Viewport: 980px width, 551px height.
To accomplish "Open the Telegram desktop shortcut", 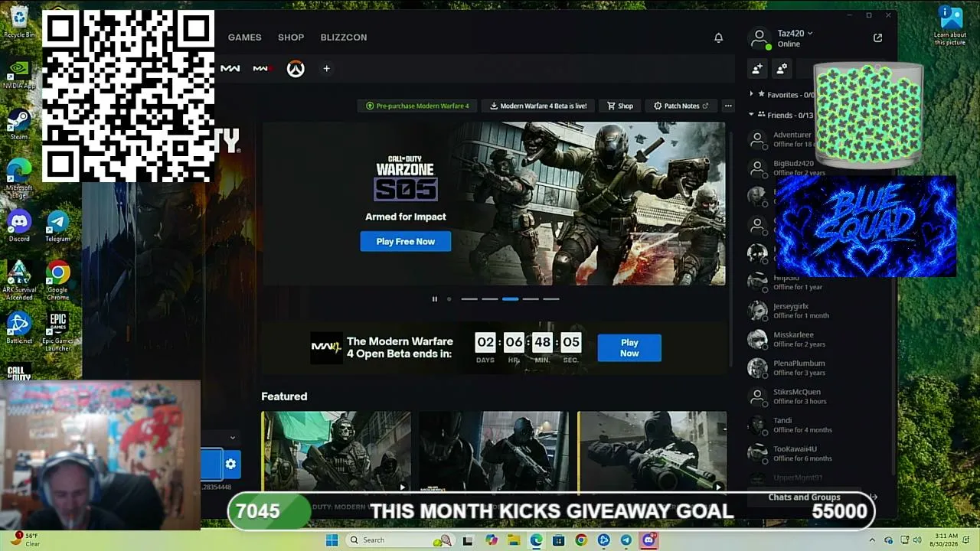I will [x=57, y=226].
